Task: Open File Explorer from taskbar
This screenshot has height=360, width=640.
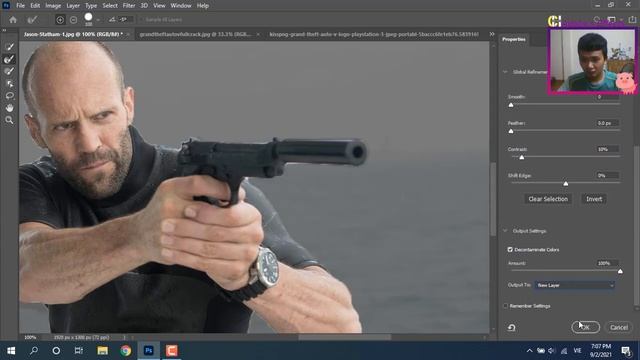Action: (102, 351)
